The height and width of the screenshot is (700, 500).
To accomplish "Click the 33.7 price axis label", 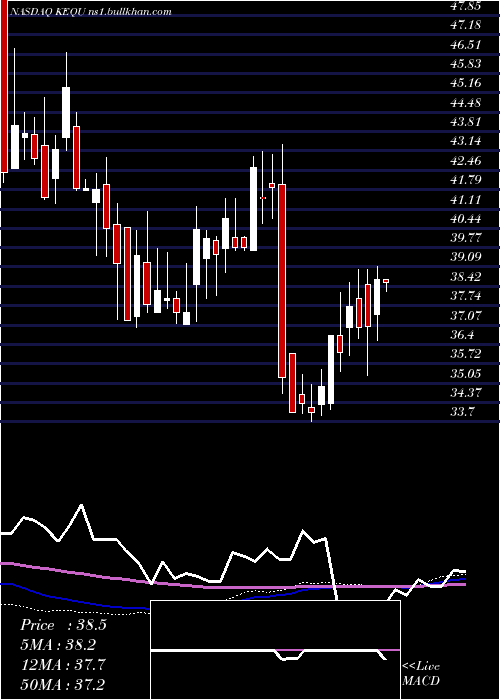I will click(462, 412).
